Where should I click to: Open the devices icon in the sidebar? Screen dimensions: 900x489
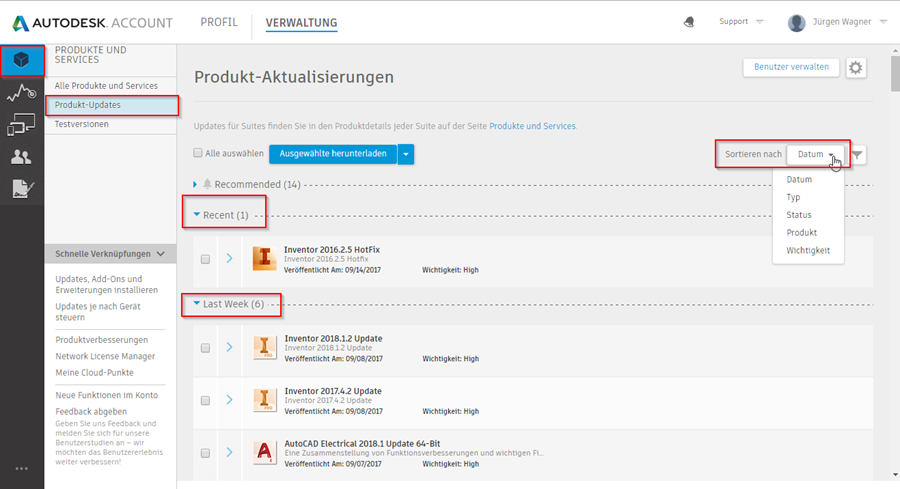point(21,125)
